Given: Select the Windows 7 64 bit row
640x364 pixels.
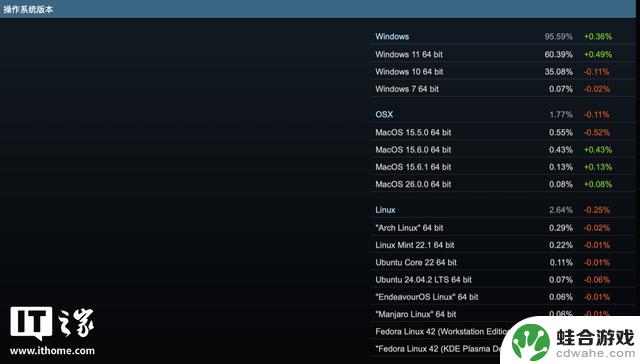Looking at the screenshot, I should click(503, 89).
